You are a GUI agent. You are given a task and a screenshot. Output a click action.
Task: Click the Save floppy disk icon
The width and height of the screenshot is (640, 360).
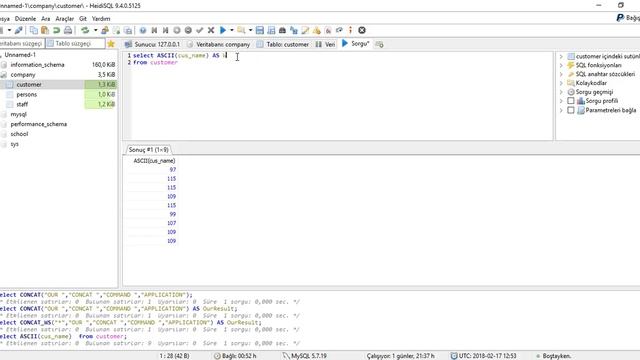[260, 30]
